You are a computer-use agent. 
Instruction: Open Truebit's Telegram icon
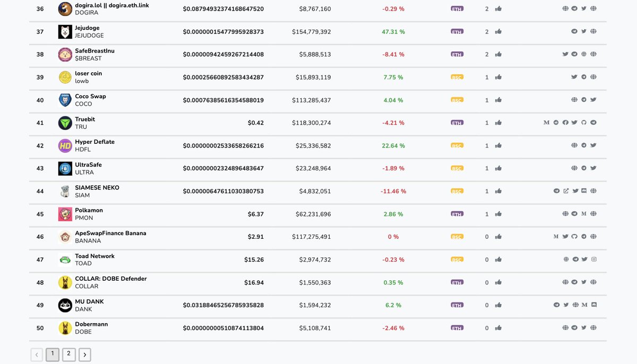point(593,123)
